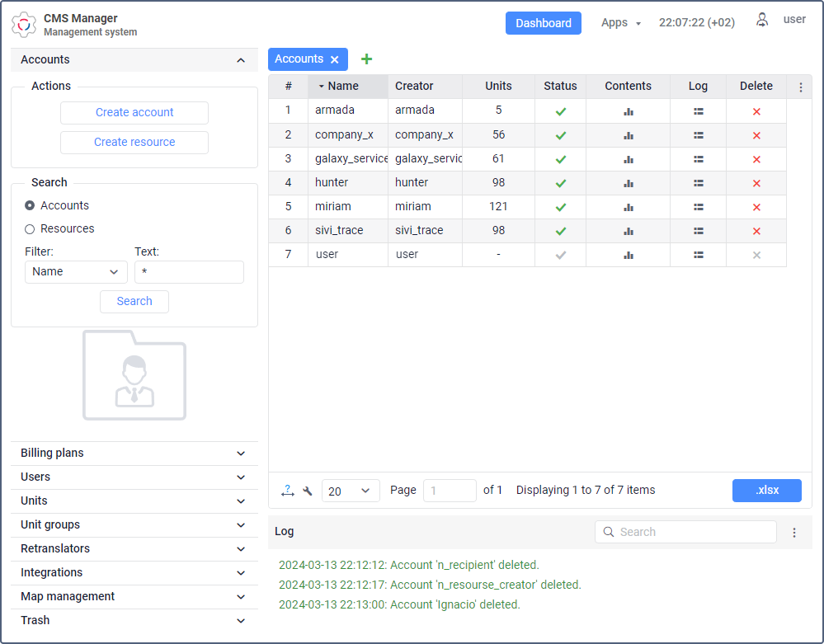Select the Resources radio button
This screenshot has width=824, height=644.
pyautogui.click(x=30, y=229)
